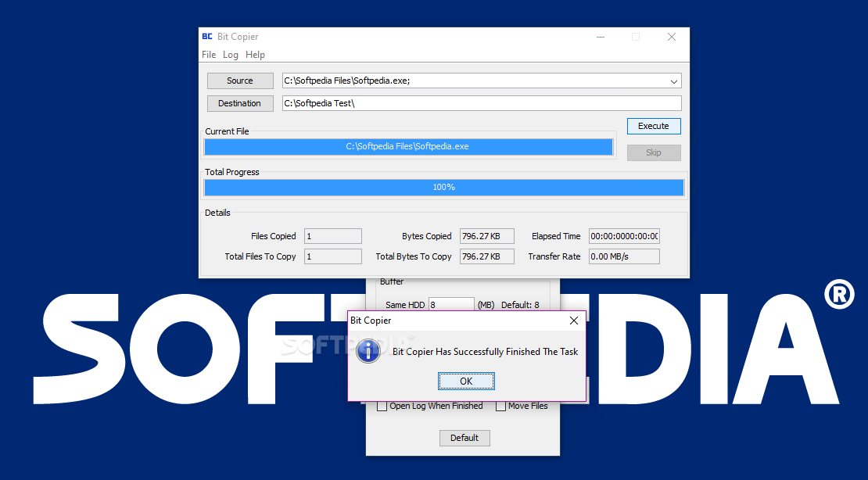Image resolution: width=868 pixels, height=480 pixels.
Task: Click 'Bit Copier Has Successfully Finished The Task' text
Action: click(485, 352)
